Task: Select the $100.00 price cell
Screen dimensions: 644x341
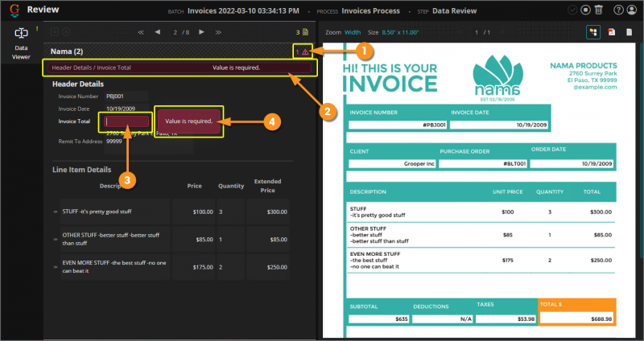Action: coord(193,212)
